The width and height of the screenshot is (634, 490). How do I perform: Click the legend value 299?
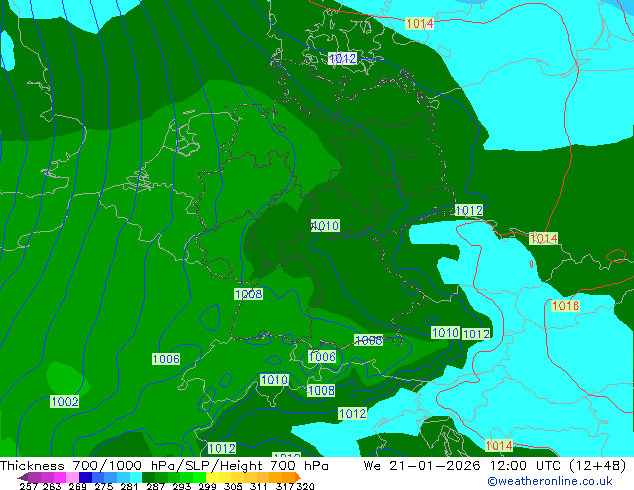(207, 486)
